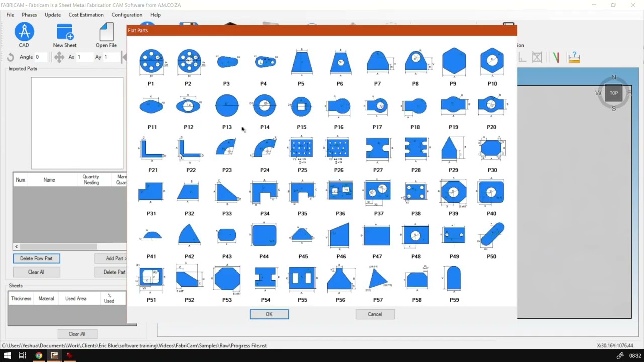Select the P47 plain rectangle part
644x362 pixels.
pos(377,235)
